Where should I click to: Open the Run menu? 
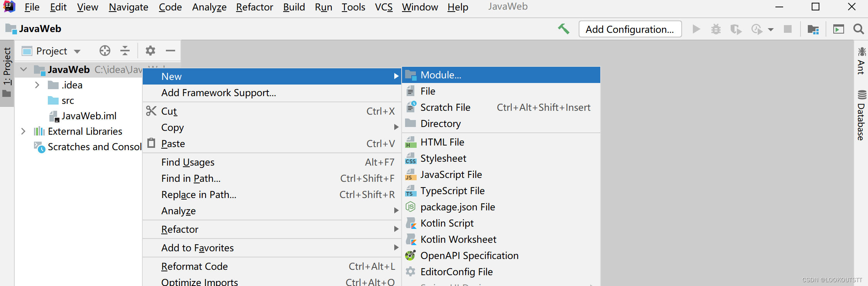[323, 7]
